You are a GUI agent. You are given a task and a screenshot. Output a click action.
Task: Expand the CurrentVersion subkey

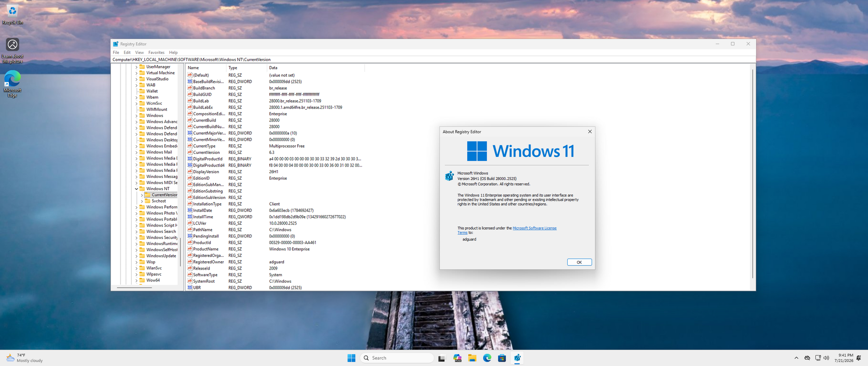[142, 195]
